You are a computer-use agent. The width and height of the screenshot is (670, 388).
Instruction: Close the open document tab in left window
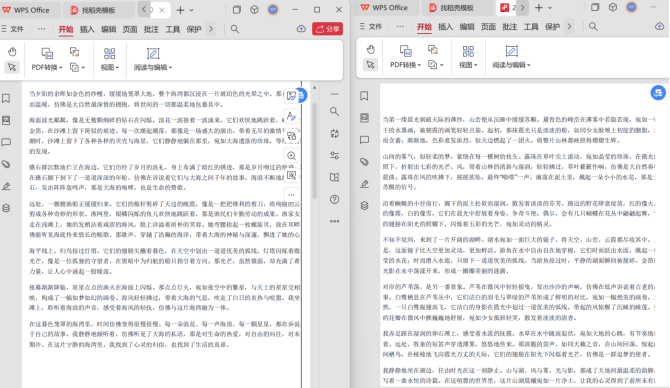pos(162,10)
